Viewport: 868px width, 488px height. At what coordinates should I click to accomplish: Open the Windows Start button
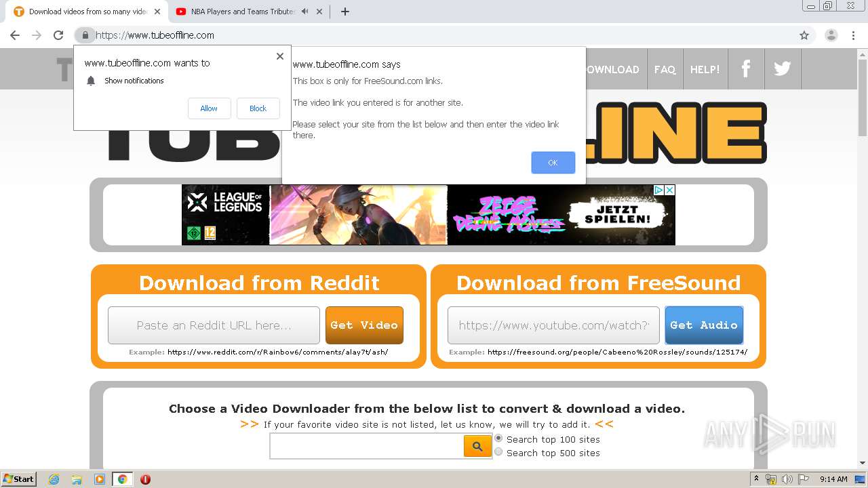pyautogui.click(x=18, y=479)
